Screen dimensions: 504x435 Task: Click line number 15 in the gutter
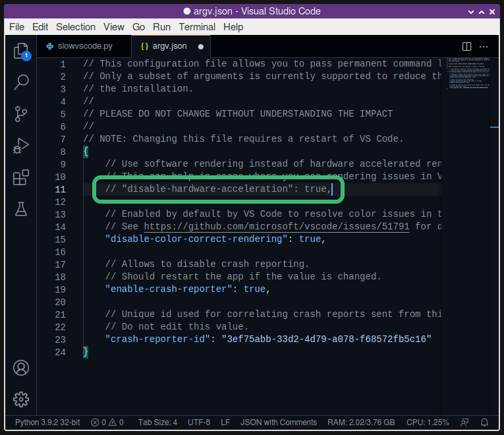pos(60,239)
